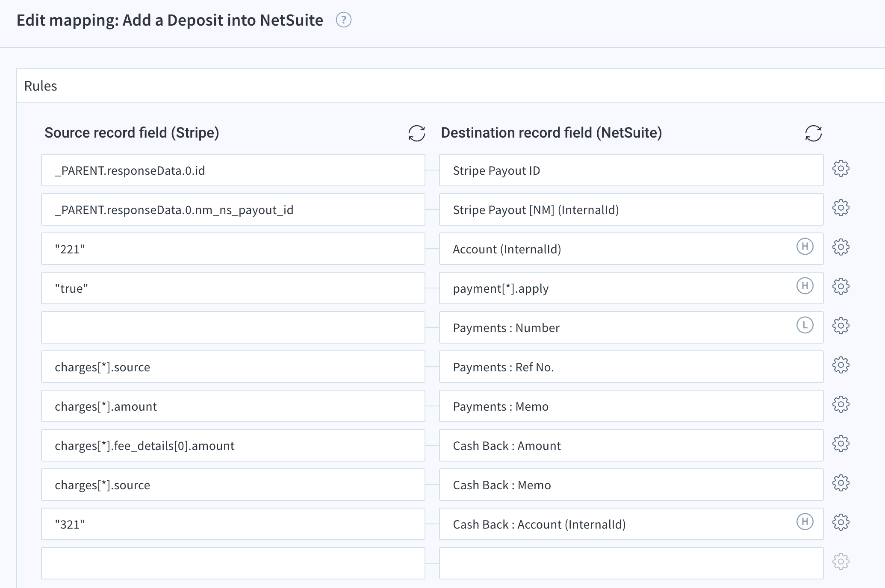This screenshot has width=885, height=588.
Task: Click source field _PARENT.responseData.0.id
Action: (x=233, y=170)
